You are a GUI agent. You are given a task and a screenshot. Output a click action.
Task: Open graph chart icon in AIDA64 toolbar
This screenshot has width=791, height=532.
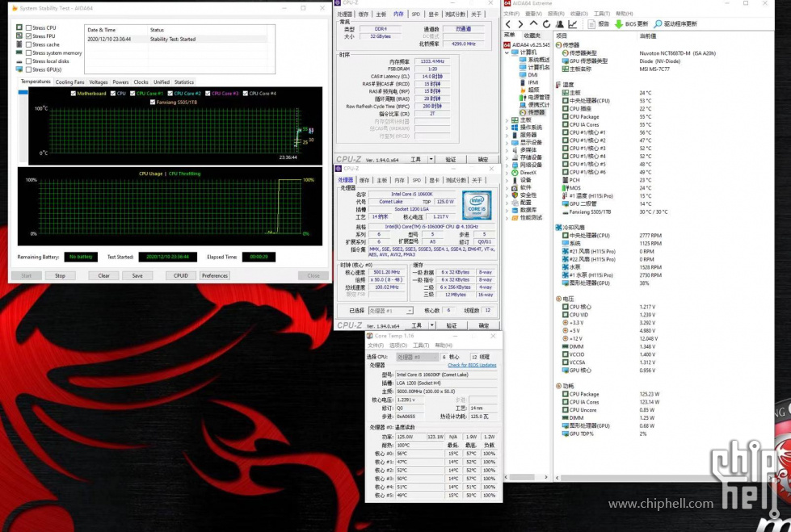pyautogui.click(x=573, y=24)
